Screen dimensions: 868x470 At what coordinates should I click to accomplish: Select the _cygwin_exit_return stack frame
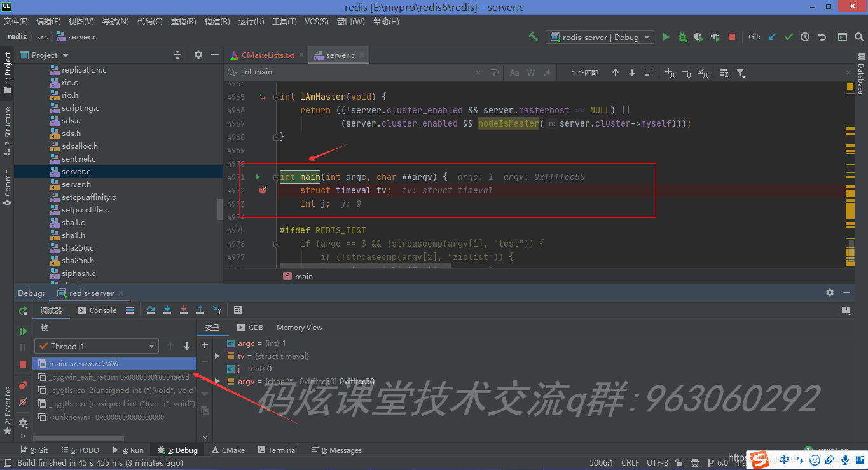click(x=114, y=377)
